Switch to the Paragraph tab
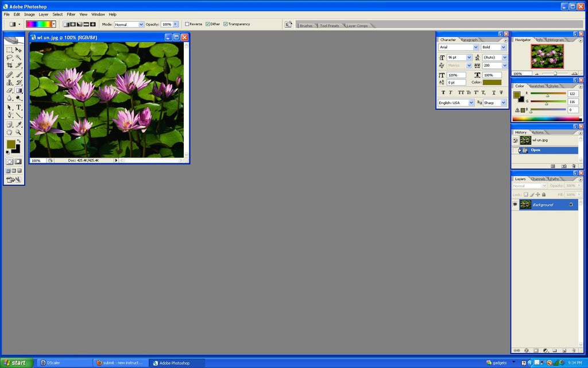The height and width of the screenshot is (368, 588). tap(469, 40)
